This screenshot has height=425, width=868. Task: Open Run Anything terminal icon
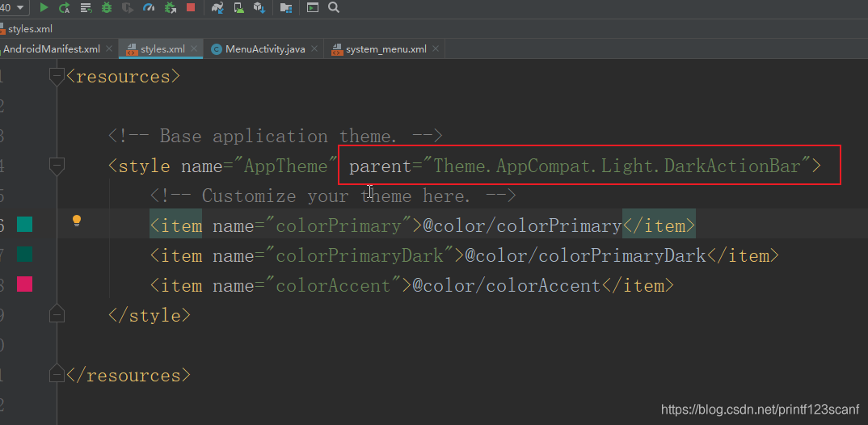[313, 7]
